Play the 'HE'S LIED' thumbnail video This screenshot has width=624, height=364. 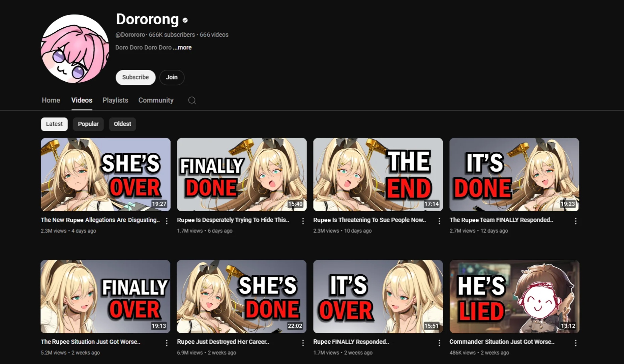click(x=514, y=297)
